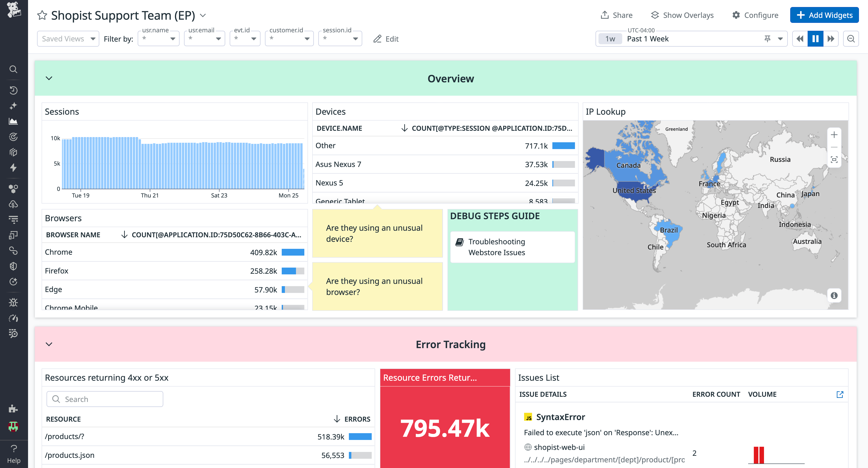Screen dimensions: 868x468
Task: Open the search icon in the left sidebar
Action: tap(14, 69)
